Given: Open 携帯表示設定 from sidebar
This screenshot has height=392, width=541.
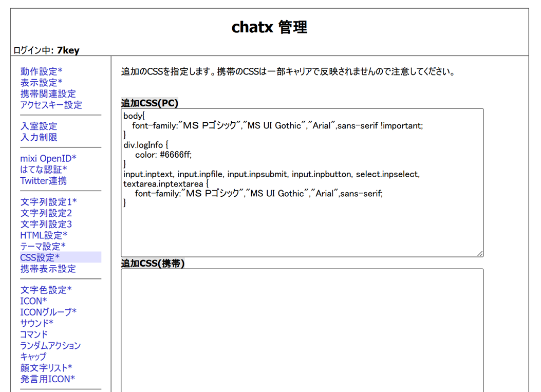Looking at the screenshot, I should coord(48,269).
